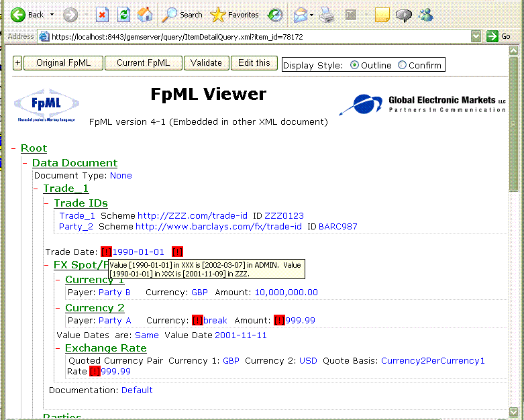Screen dimensions: 524x420
Task: Collapse the Exchange Rate section
Action: (x=58, y=348)
